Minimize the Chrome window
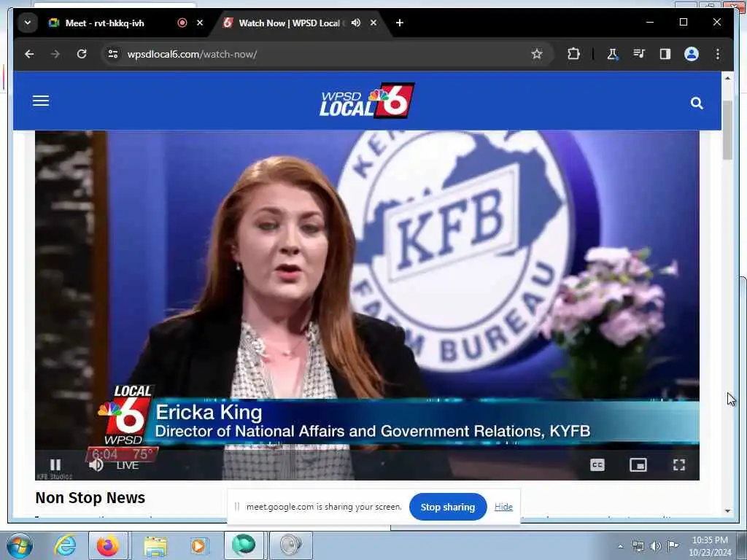 pos(650,22)
